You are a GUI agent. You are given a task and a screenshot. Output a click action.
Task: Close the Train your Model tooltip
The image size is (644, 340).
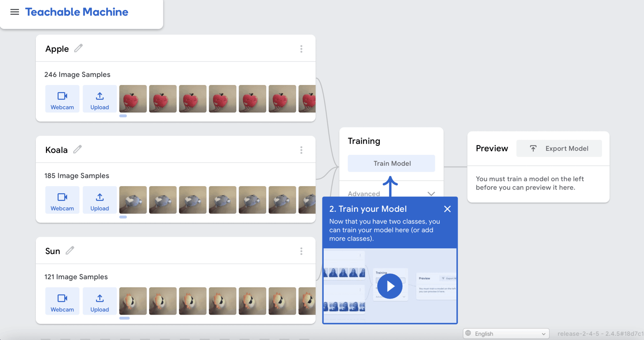pyautogui.click(x=447, y=209)
